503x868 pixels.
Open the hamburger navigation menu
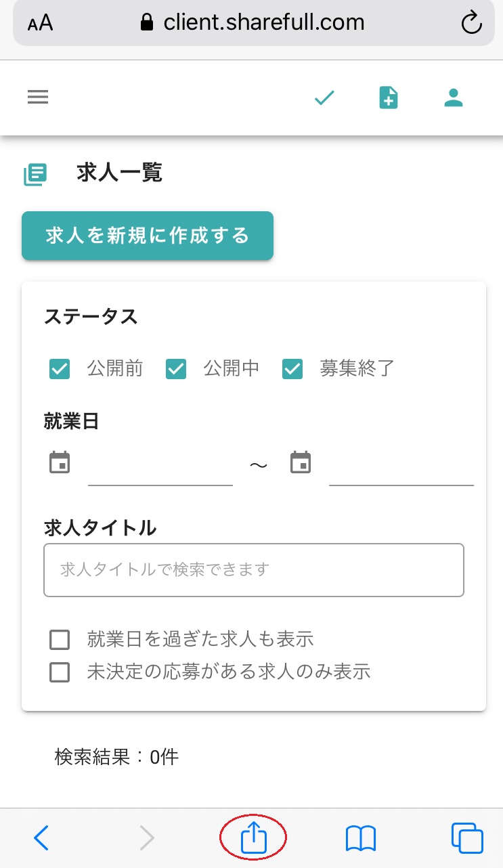(38, 97)
